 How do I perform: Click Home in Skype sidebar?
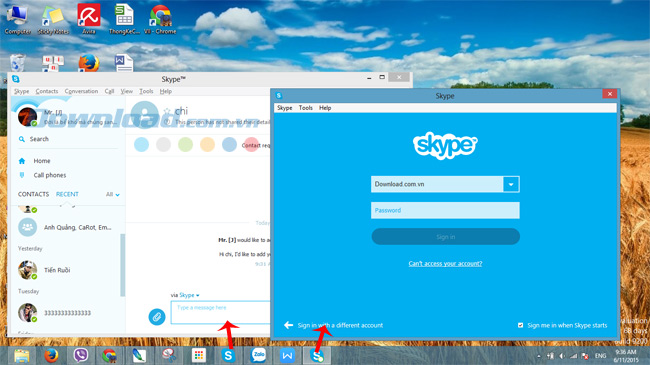(42, 161)
